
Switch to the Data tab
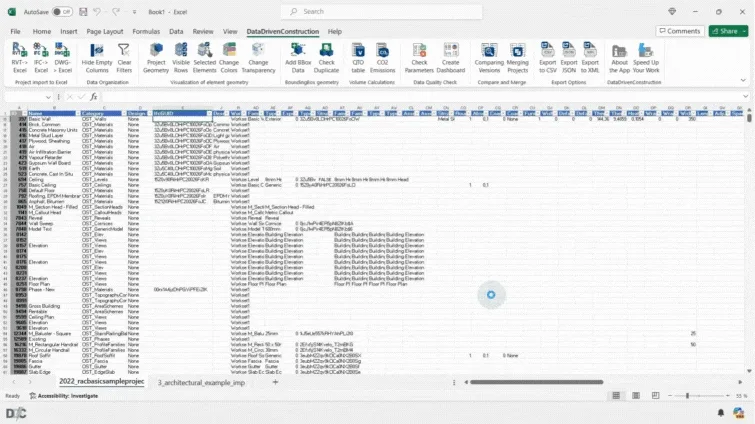click(x=176, y=31)
